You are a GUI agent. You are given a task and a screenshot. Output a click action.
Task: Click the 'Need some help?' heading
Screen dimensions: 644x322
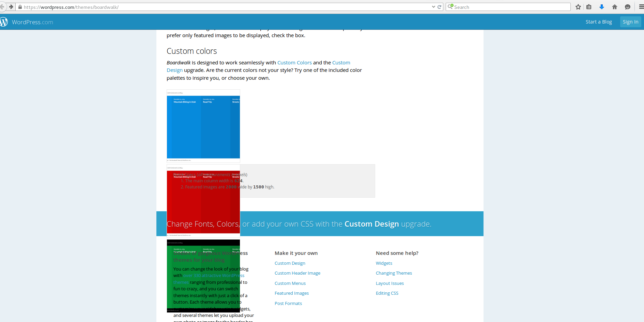[397, 253]
